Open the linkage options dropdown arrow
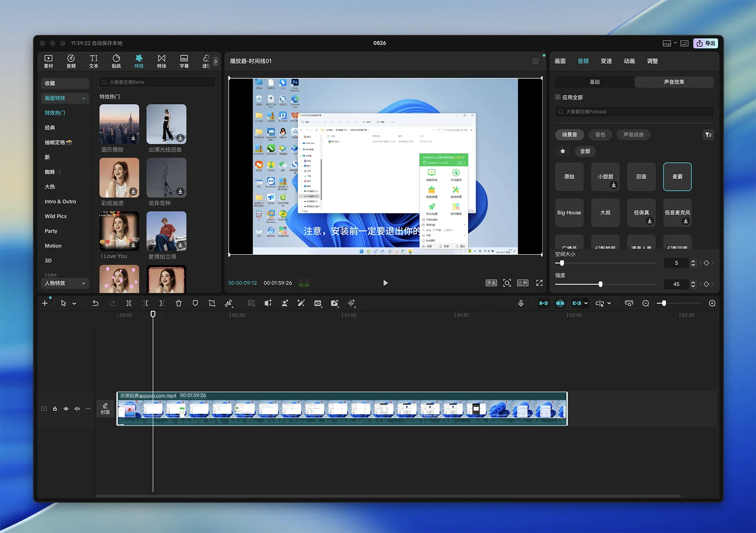Viewport: 756px width, 533px height. 586,303
